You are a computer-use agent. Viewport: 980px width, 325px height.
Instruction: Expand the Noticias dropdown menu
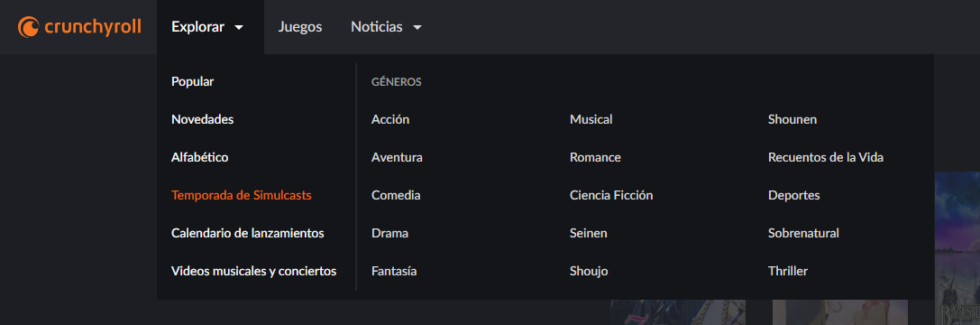[x=386, y=27]
